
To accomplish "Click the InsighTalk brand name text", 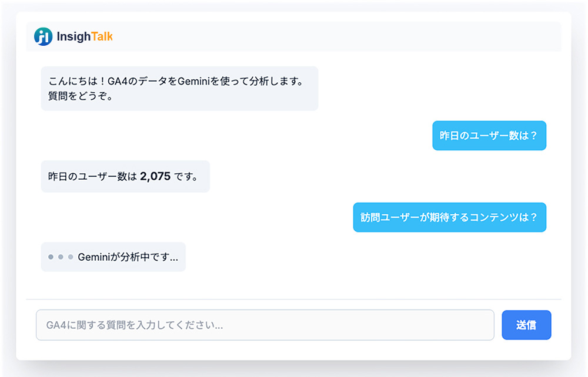I will tap(84, 36).
